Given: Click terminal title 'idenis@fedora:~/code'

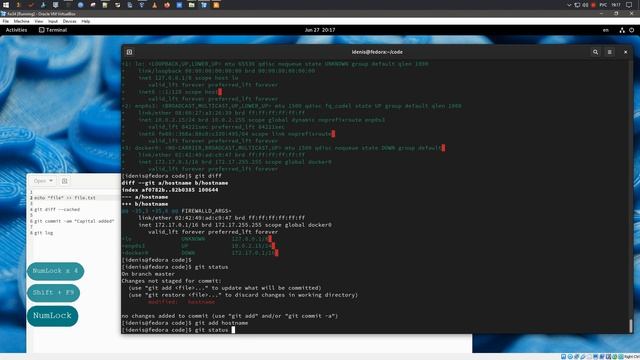Looking at the screenshot, I should (x=377, y=52).
